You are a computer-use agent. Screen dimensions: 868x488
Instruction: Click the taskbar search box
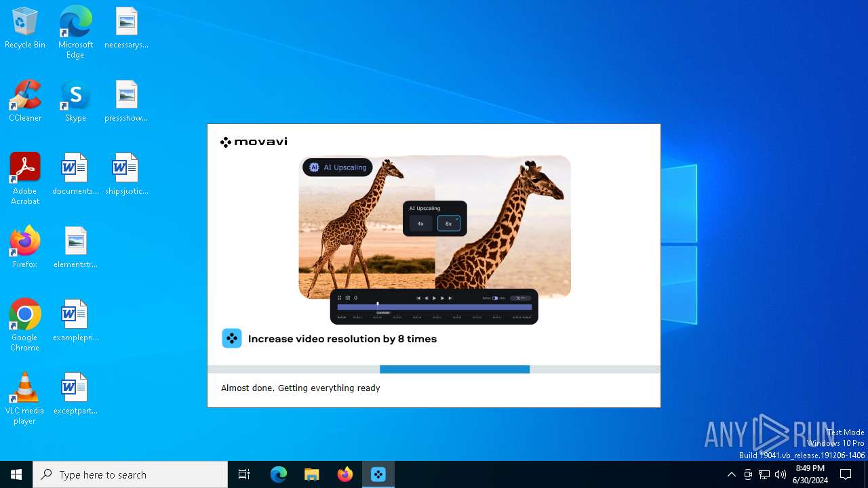[130, 474]
